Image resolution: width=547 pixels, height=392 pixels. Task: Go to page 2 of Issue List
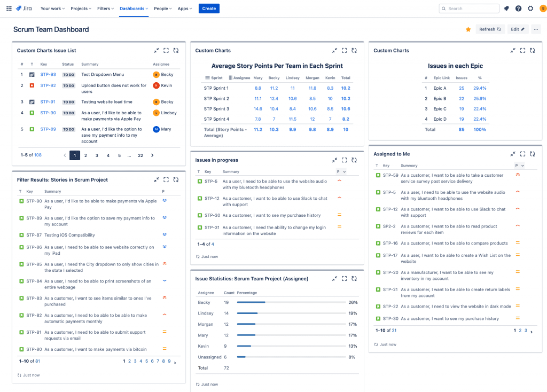[85, 155]
